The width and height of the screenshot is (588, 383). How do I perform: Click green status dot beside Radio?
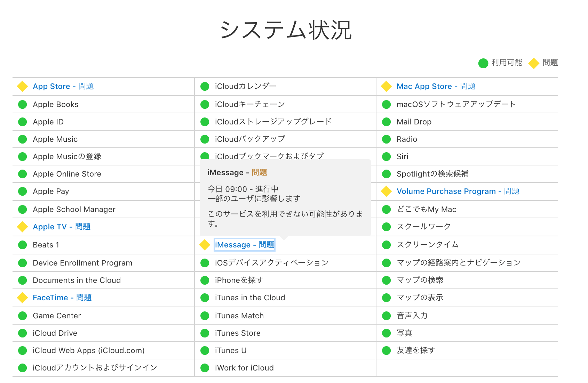coord(387,139)
